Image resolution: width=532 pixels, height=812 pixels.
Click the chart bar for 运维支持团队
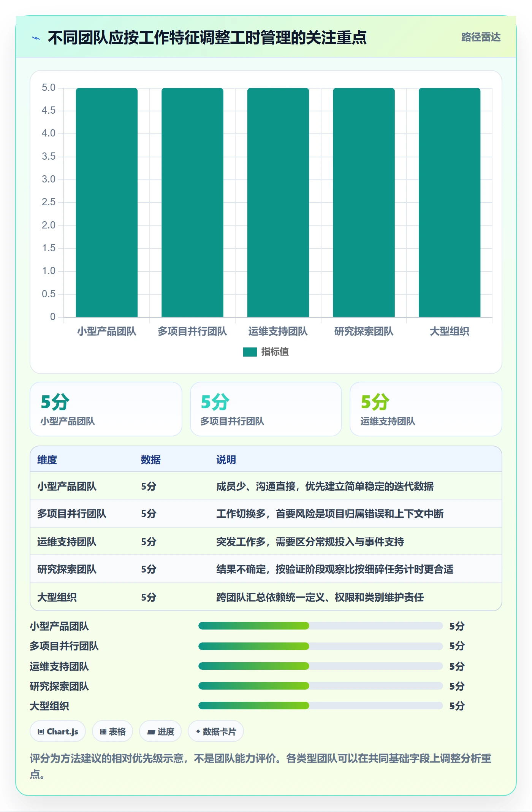click(278, 203)
